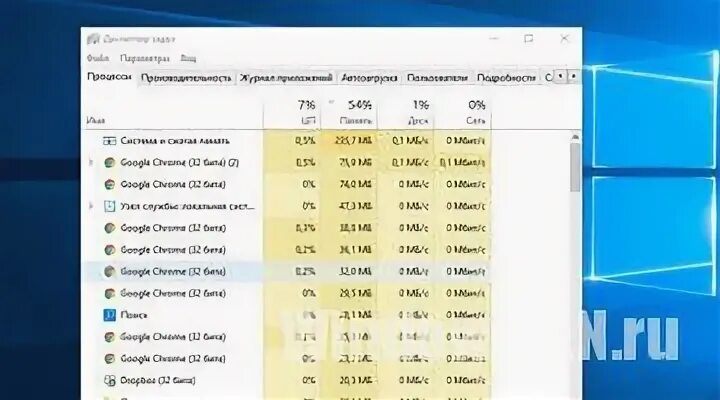Open the Файл menu
The width and height of the screenshot is (720, 400).
[x=98, y=58]
